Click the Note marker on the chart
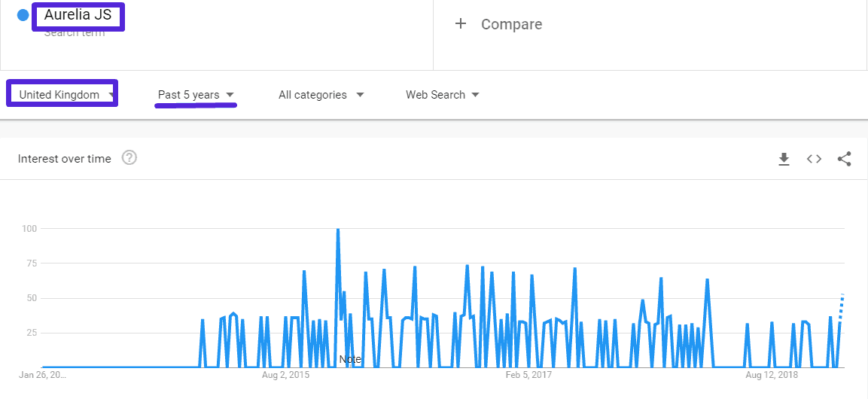This screenshot has height=399, width=868. click(x=350, y=360)
